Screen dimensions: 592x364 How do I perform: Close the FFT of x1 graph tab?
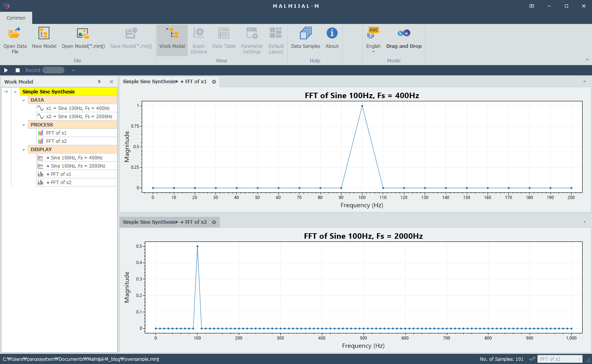tap(214, 82)
